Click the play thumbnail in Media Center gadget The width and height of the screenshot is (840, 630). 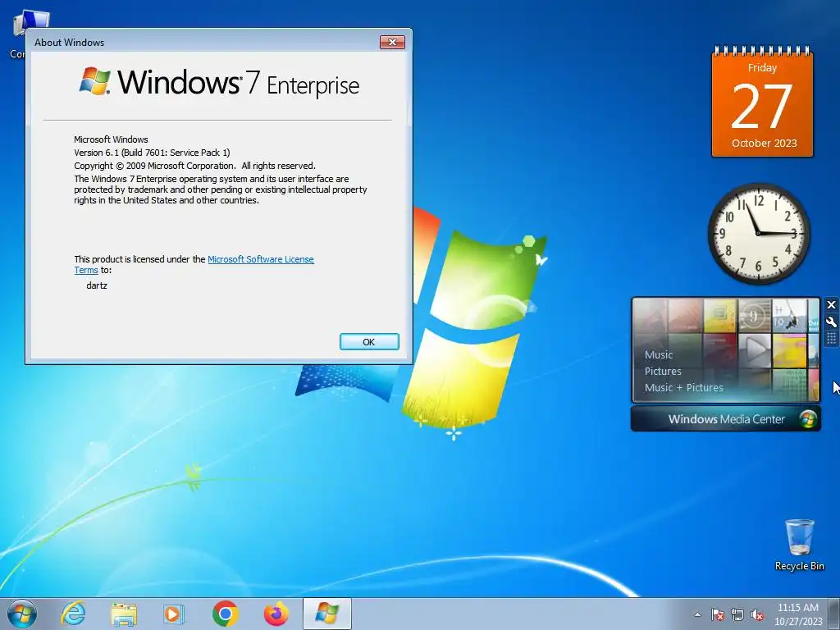pos(755,349)
